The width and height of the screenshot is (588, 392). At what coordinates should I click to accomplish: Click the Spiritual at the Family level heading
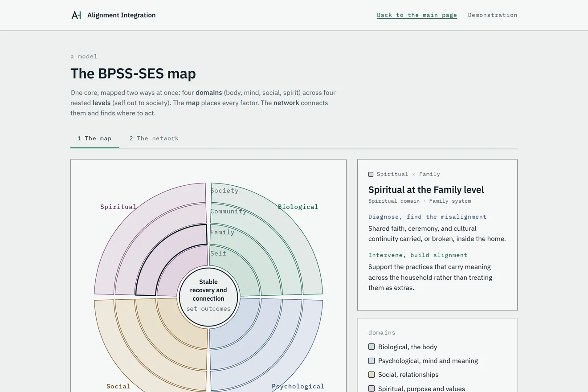tap(426, 190)
